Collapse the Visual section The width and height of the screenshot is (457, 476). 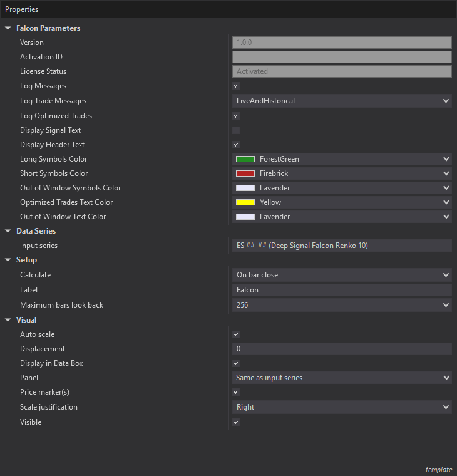click(8, 320)
